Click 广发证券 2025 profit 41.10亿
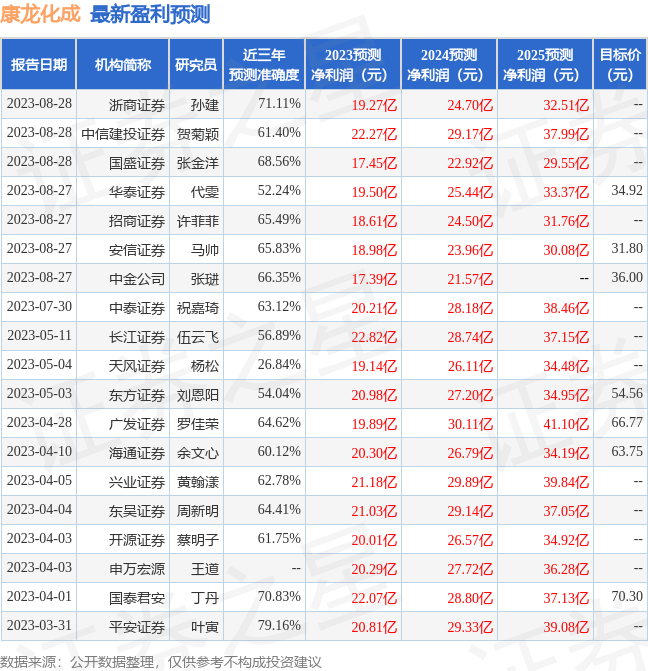 (566, 424)
